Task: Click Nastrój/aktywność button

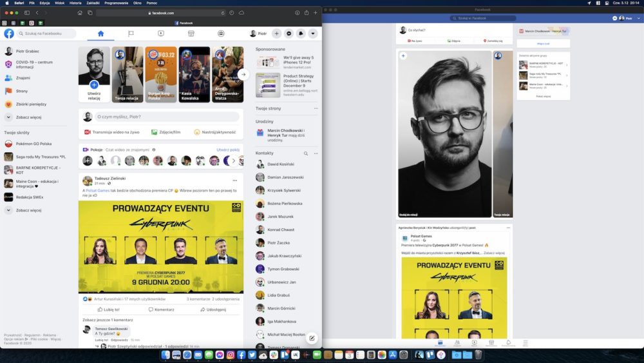Action: [x=215, y=132]
